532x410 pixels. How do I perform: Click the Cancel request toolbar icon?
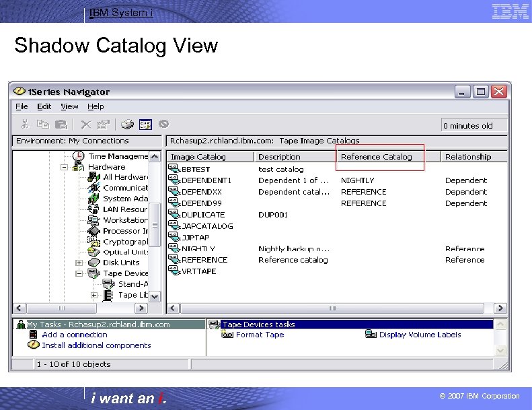tap(163, 124)
